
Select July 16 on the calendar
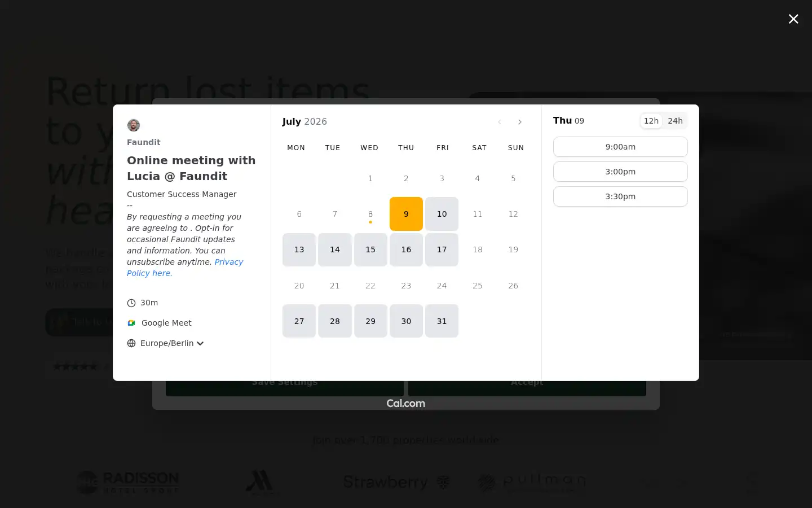(x=406, y=249)
